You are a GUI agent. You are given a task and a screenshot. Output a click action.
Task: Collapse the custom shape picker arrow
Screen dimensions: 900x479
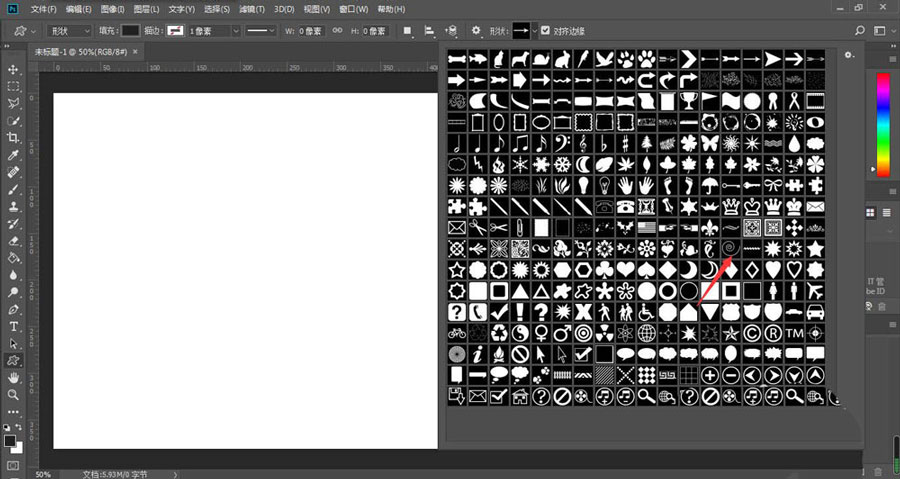(x=534, y=31)
